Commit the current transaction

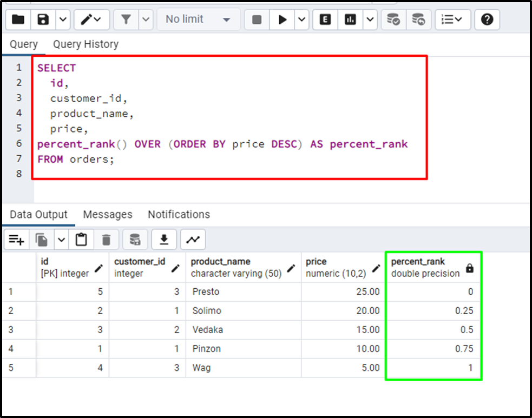(x=393, y=19)
